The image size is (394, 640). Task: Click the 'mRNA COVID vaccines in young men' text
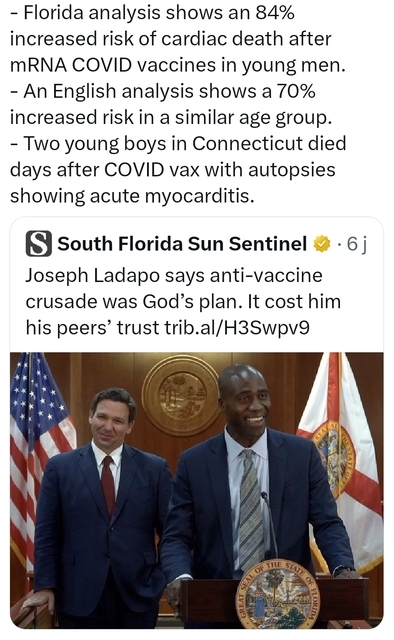point(178,65)
